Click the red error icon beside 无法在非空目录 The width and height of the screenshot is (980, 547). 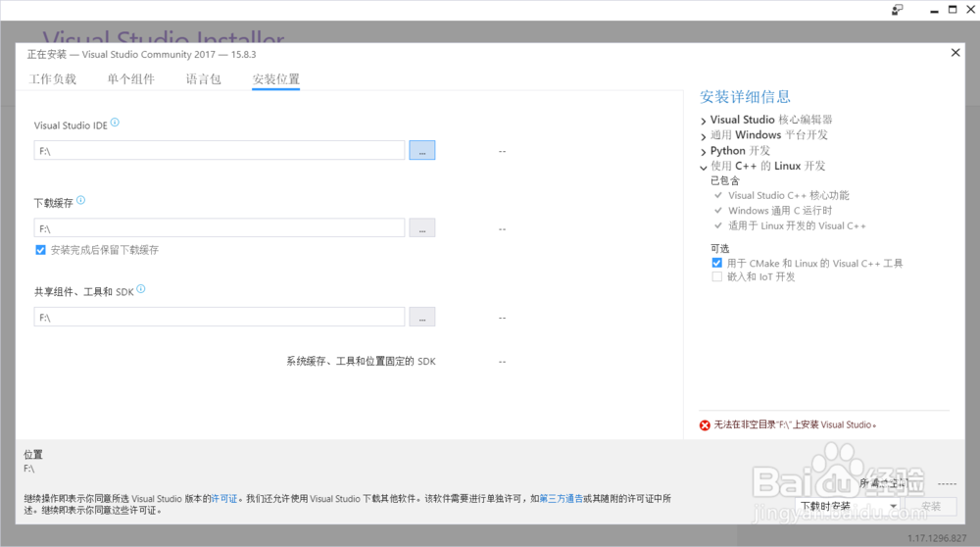[705, 425]
